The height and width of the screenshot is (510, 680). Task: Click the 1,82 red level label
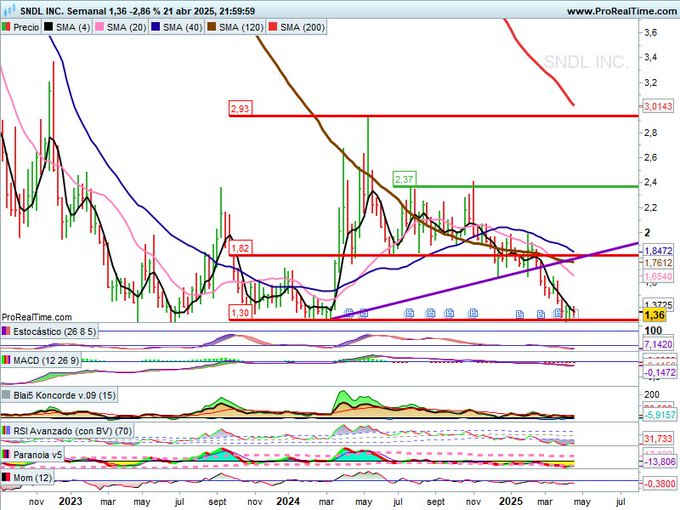pyautogui.click(x=240, y=248)
